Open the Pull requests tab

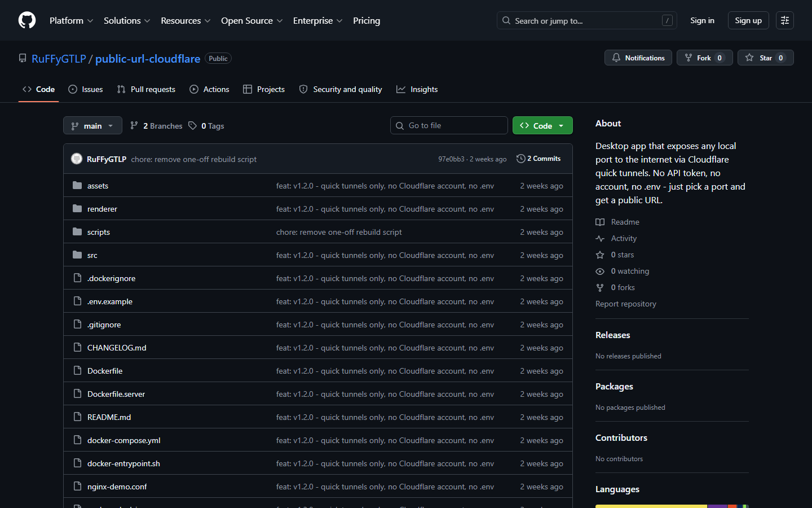click(146, 89)
